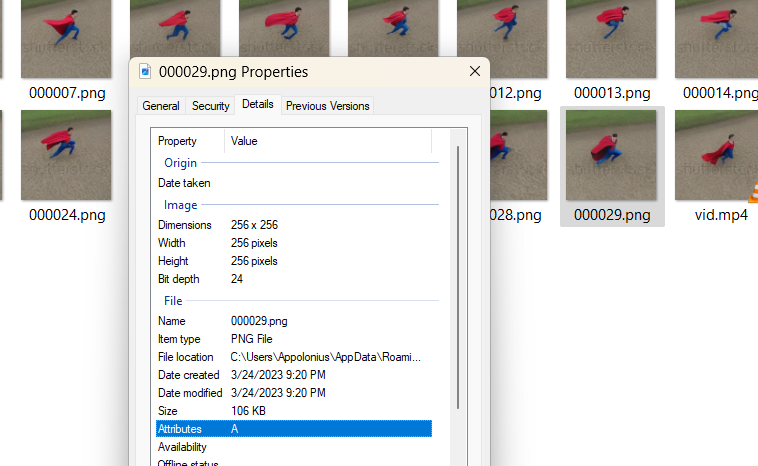Select the 000007.png thumbnail in Explorer
The height and width of the screenshot is (466, 758).
point(66,39)
